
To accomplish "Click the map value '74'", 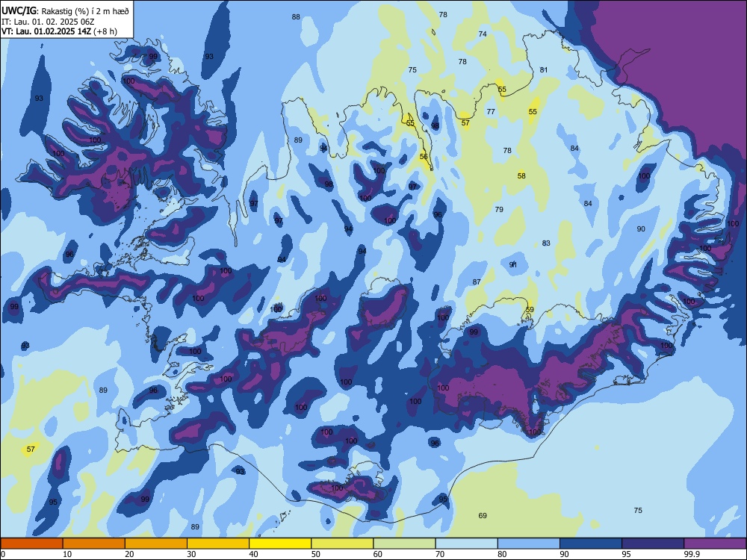I will [x=483, y=34].
